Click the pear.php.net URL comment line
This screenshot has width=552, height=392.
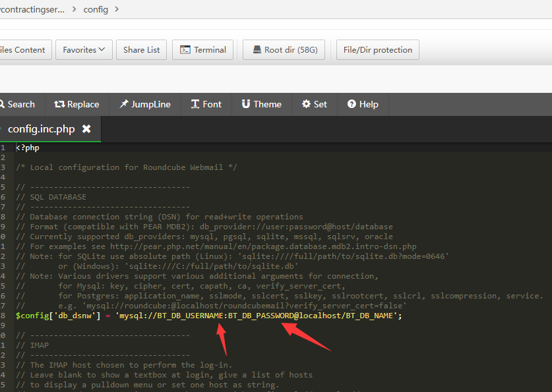click(x=216, y=246)
